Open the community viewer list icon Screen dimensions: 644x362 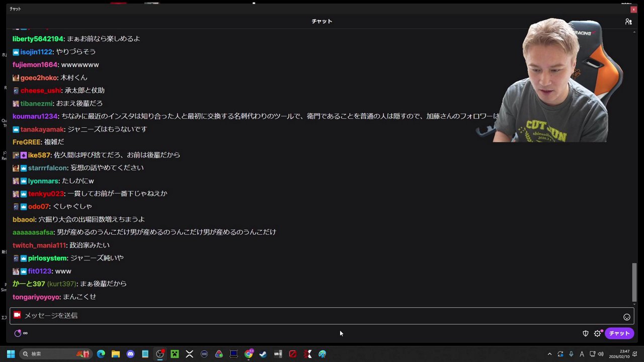(x=628, y=21)
